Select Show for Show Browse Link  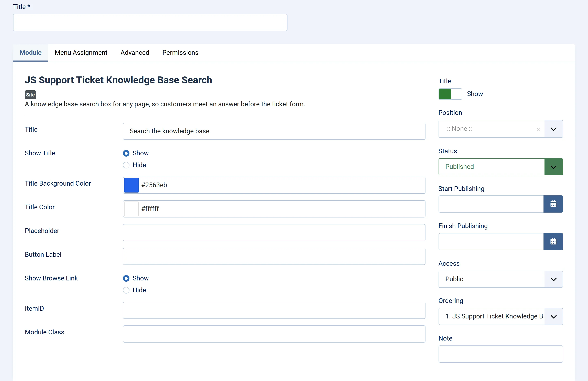coord(126,279)
